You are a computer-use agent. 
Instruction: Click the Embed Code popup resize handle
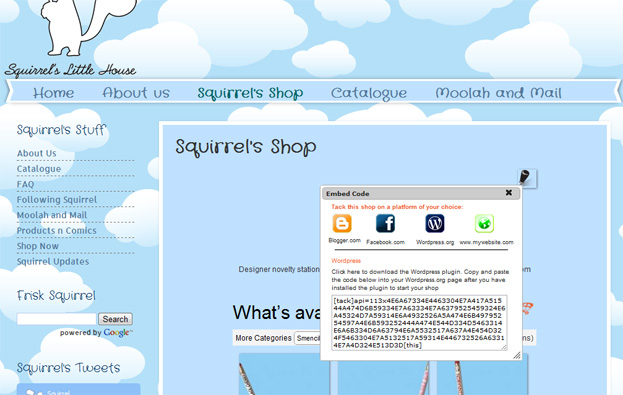517,355
